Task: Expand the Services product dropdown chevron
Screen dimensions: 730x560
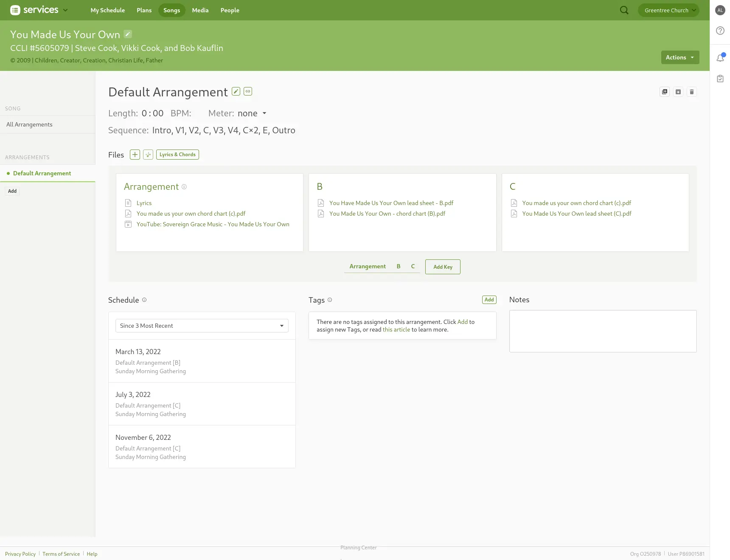Action: 65,10
